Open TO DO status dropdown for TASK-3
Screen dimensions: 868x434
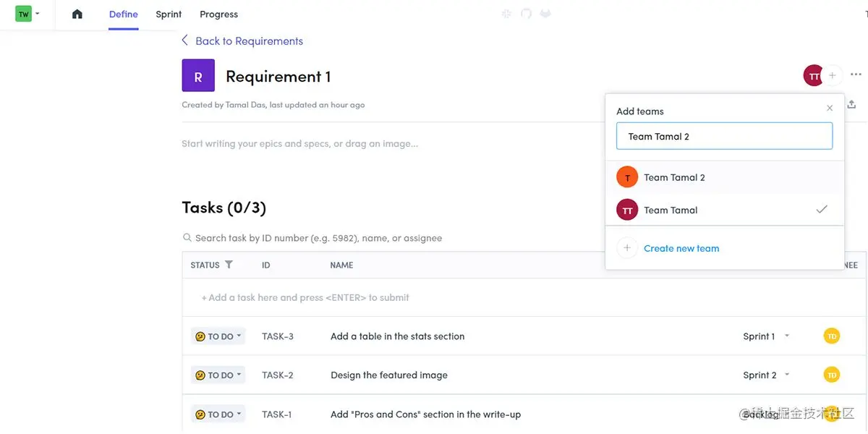coord(218,336)
